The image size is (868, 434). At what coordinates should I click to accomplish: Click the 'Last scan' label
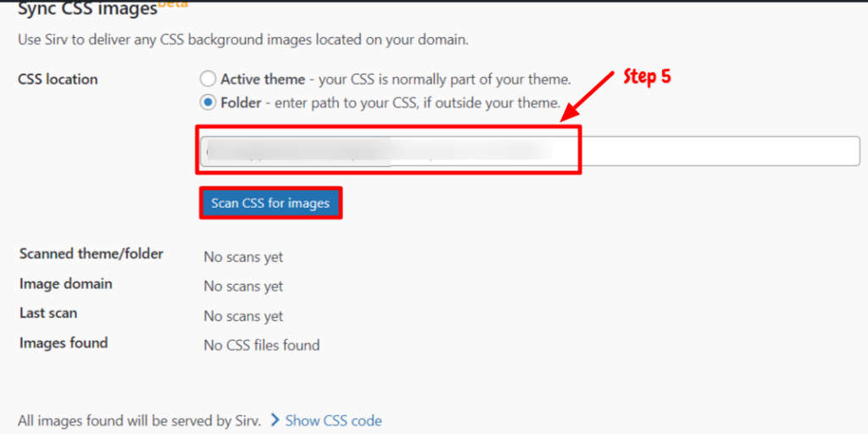[x=48, y=314]
